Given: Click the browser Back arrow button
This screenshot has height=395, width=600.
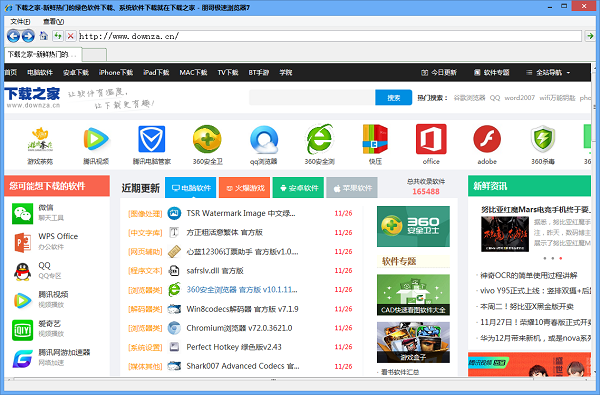Looking at the screenshot, I should (x=13, y=36).
